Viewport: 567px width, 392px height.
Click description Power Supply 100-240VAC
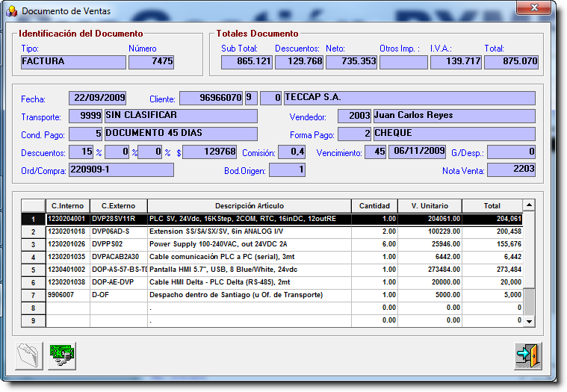tap(250, 244)
